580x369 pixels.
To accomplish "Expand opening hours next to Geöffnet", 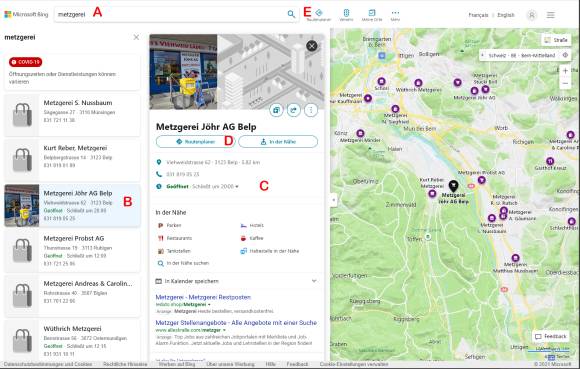I will coord(237,187).
